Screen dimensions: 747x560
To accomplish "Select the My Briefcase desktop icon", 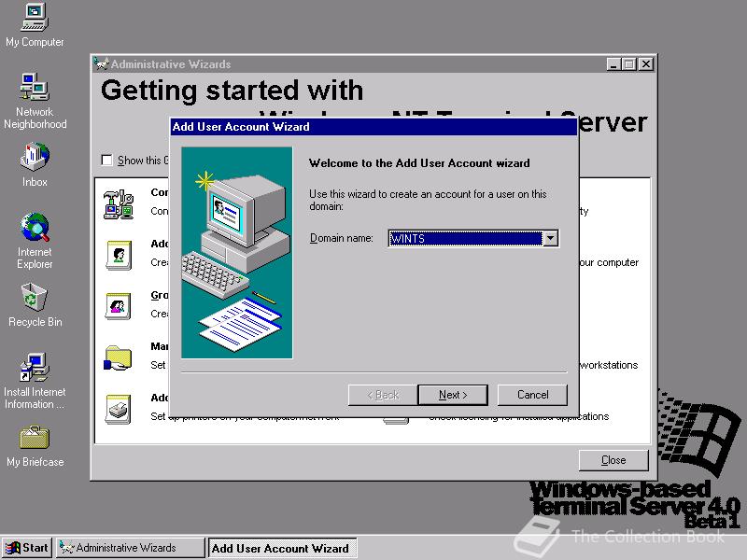I will click(34, 439).
